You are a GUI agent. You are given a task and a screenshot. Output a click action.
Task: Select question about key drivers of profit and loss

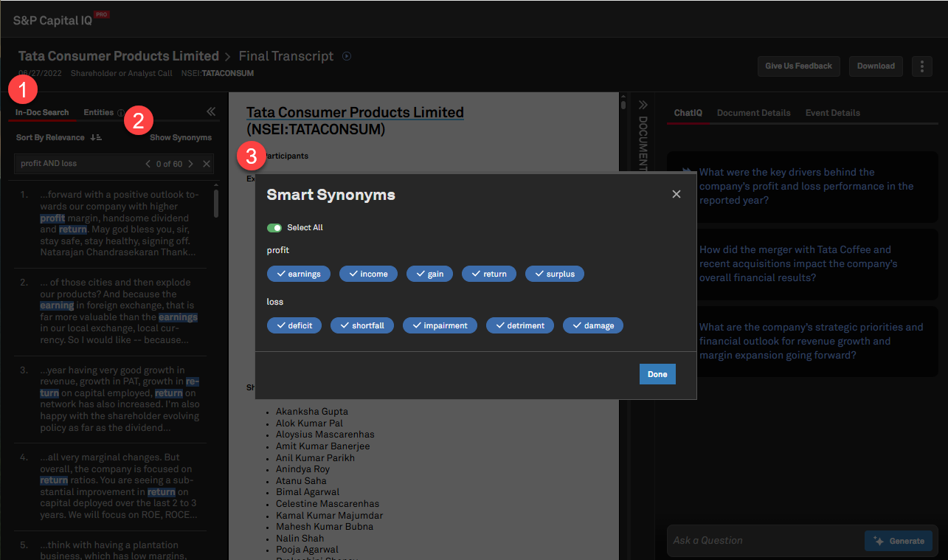[x=803, y=186]
